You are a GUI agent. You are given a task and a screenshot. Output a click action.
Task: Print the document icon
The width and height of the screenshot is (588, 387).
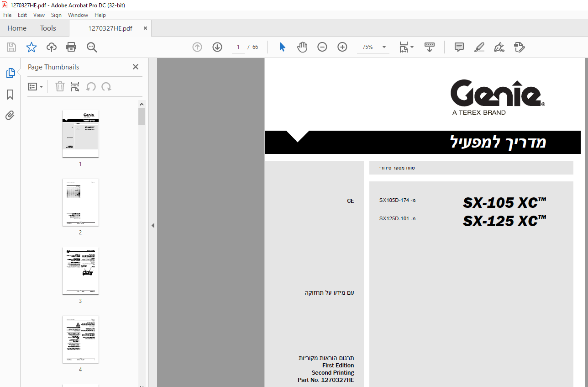tap(71, 47)
